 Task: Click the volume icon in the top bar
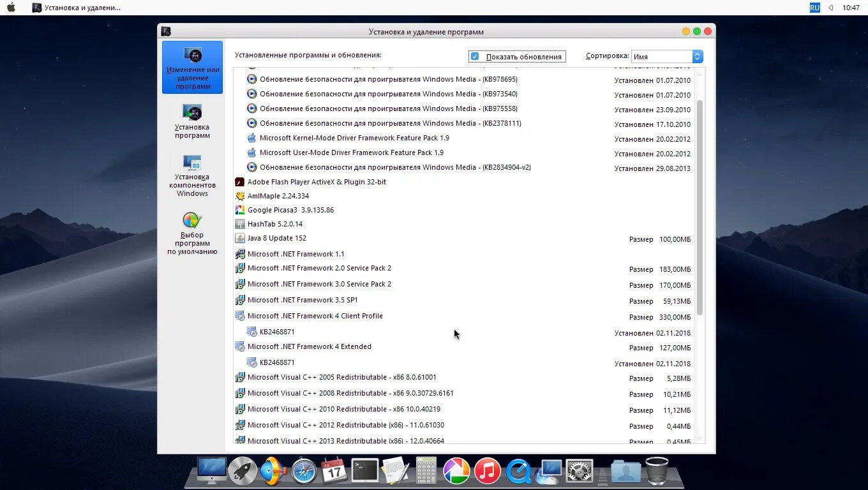click(831, 8)
